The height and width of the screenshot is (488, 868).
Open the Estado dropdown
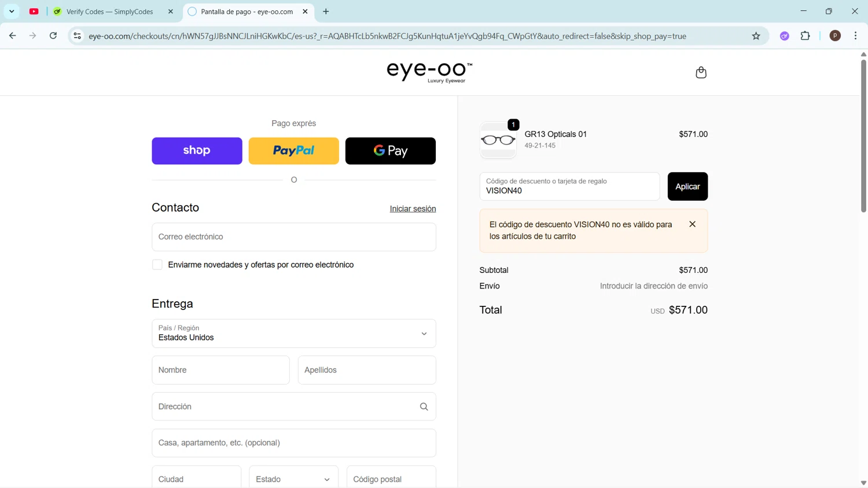click(x=293, y=479)
